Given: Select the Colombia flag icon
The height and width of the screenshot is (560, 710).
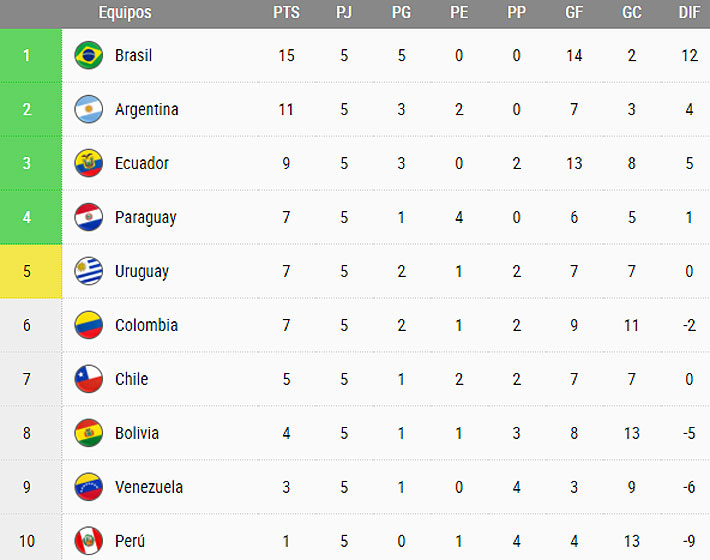Looking at the screenshot, I should click(89, 325).
